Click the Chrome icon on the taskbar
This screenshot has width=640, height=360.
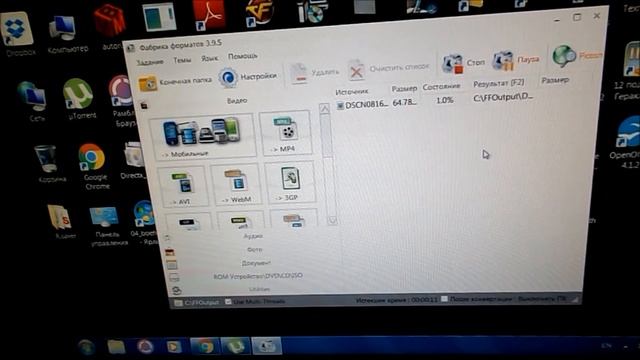point(204,347)
